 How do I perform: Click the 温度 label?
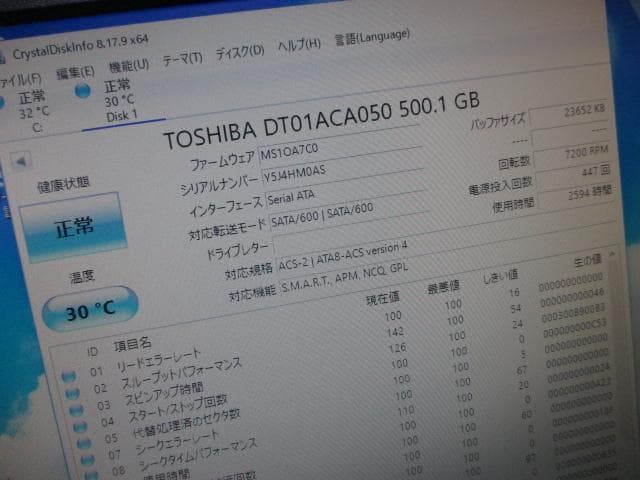click(x=82, y=276)
